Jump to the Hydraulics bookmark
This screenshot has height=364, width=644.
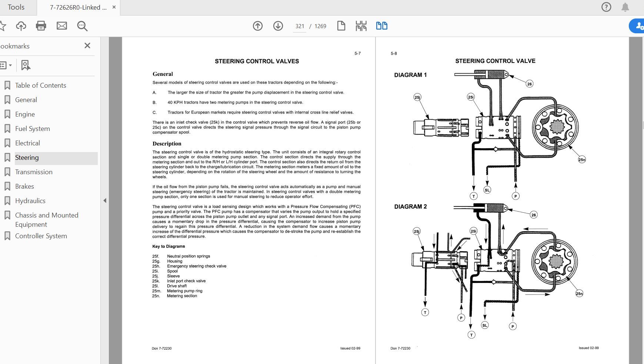tap(30, 200)
